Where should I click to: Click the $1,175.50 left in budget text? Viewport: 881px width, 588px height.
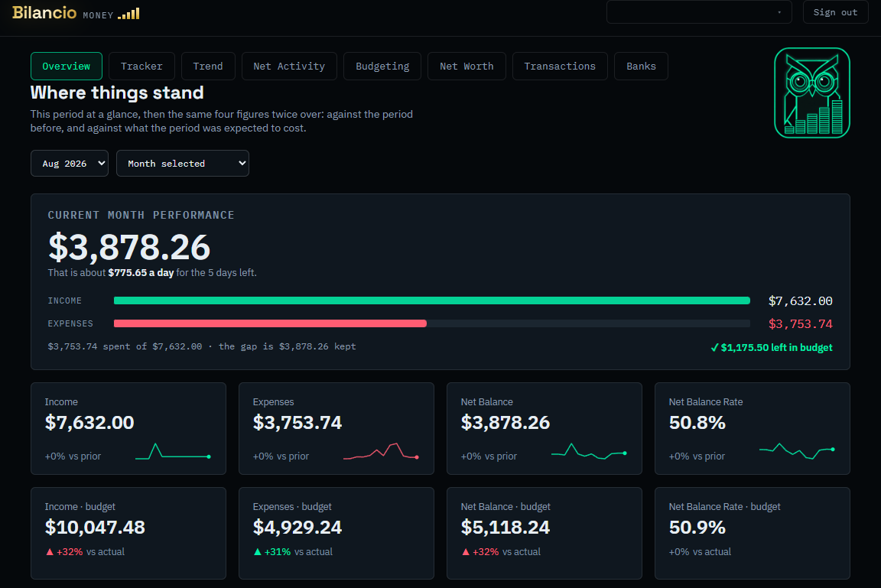click(776, 348)
